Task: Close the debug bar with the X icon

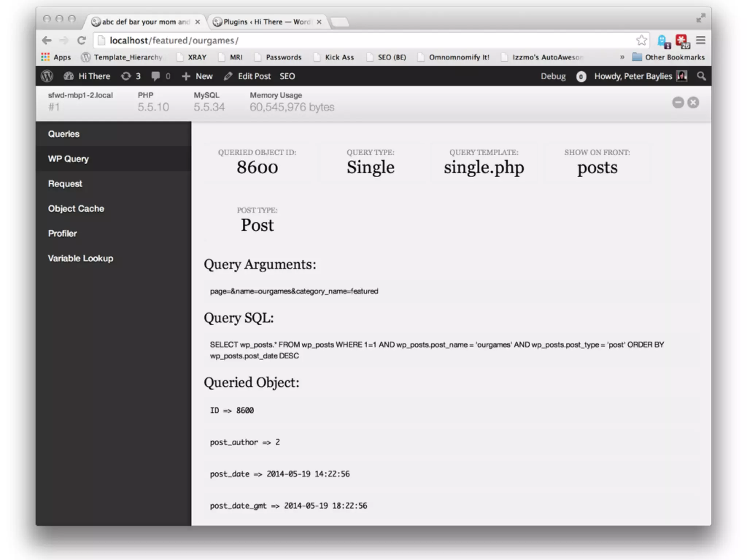Action: (693, 102)
